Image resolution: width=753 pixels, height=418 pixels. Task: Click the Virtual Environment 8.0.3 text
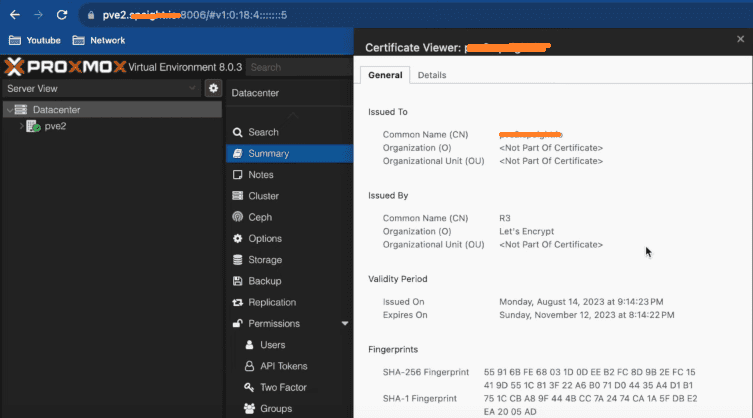185,67
